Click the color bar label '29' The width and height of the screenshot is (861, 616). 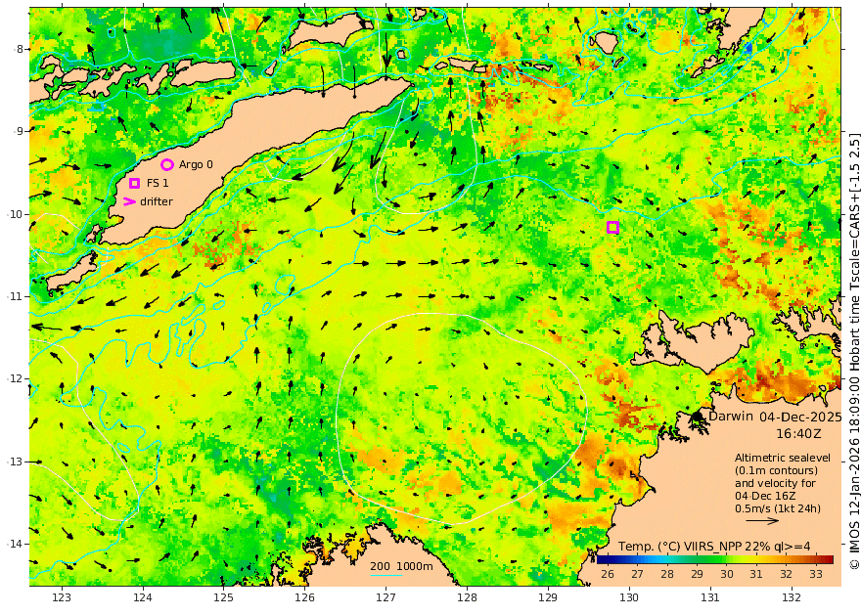697,574
